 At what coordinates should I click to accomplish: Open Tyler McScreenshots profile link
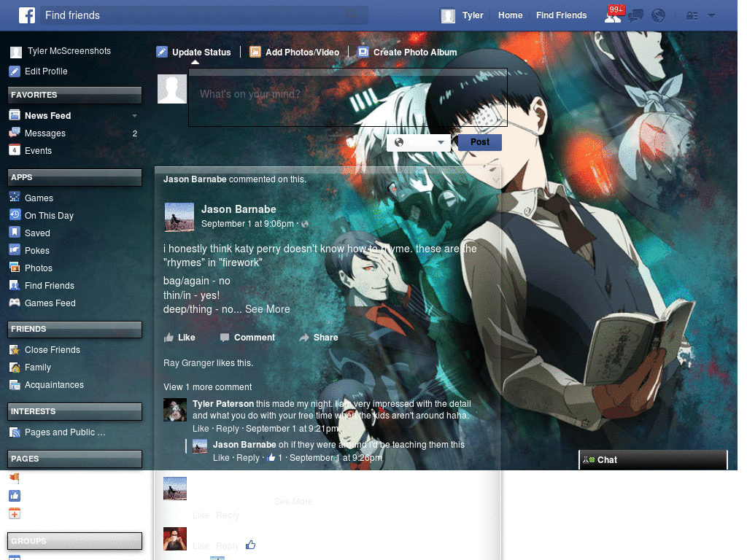pos(69,51)
